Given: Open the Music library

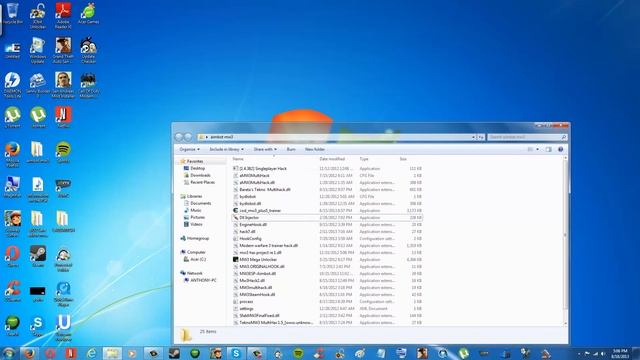Looking at the screenshot, I should click(x=196, y=210).
